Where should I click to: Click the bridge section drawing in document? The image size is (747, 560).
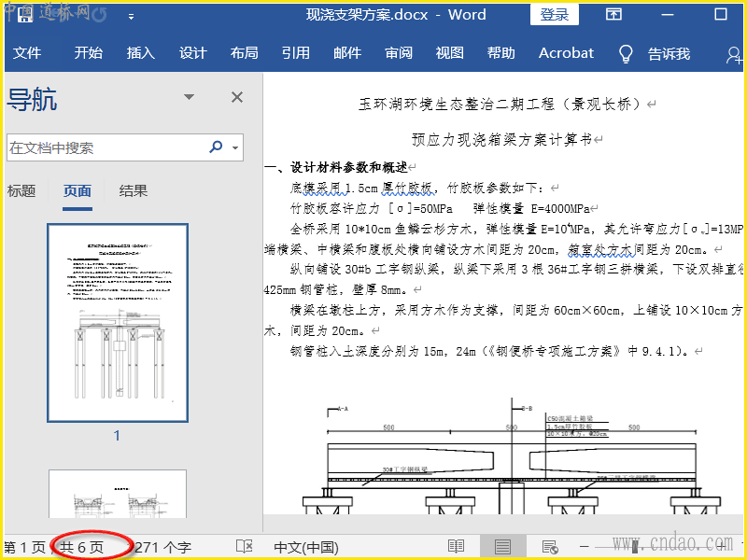(512, 456)
